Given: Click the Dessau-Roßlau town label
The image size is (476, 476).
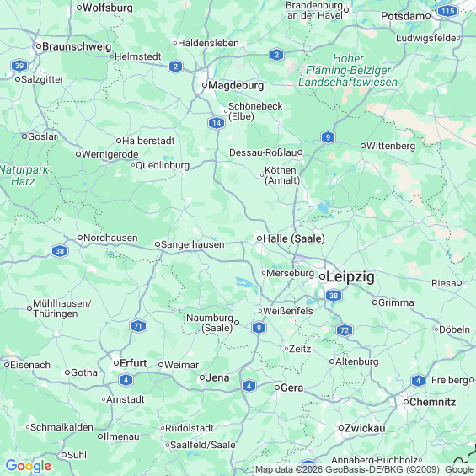Looking at the screenshot, I should point(263,152).
